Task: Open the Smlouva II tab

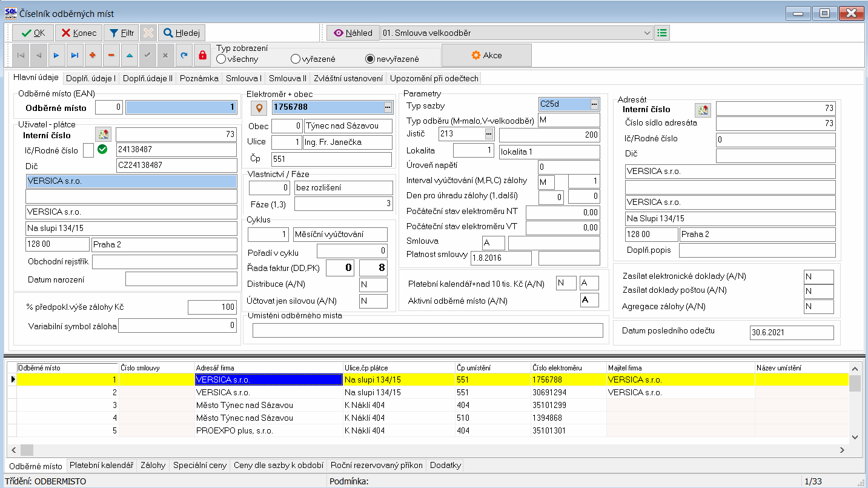Action: [288, 78]
